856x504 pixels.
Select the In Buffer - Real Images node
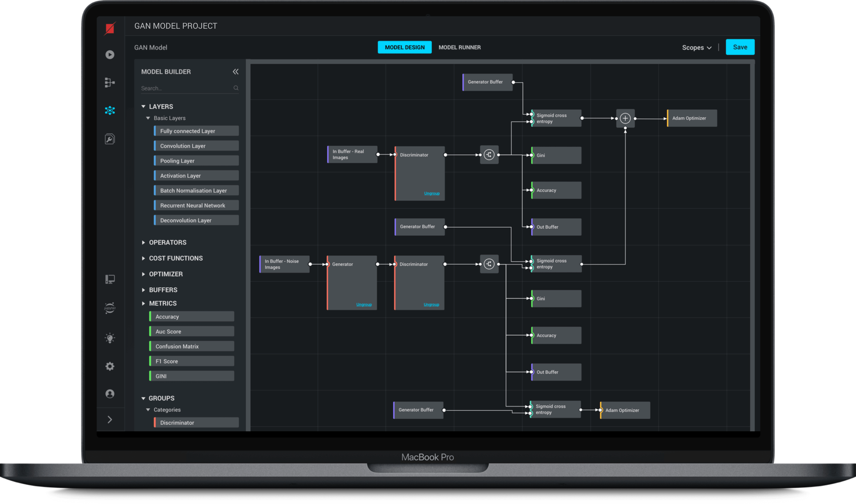click(352, 154)
